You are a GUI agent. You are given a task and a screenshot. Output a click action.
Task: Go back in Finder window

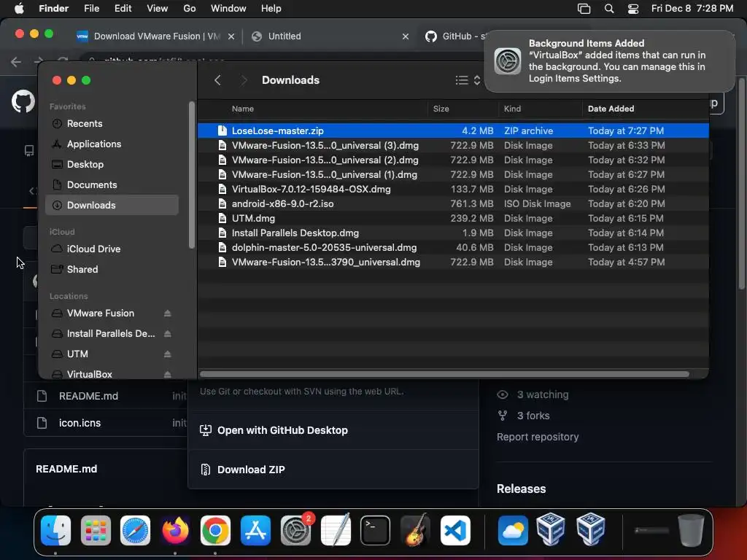tap(217, 80)
